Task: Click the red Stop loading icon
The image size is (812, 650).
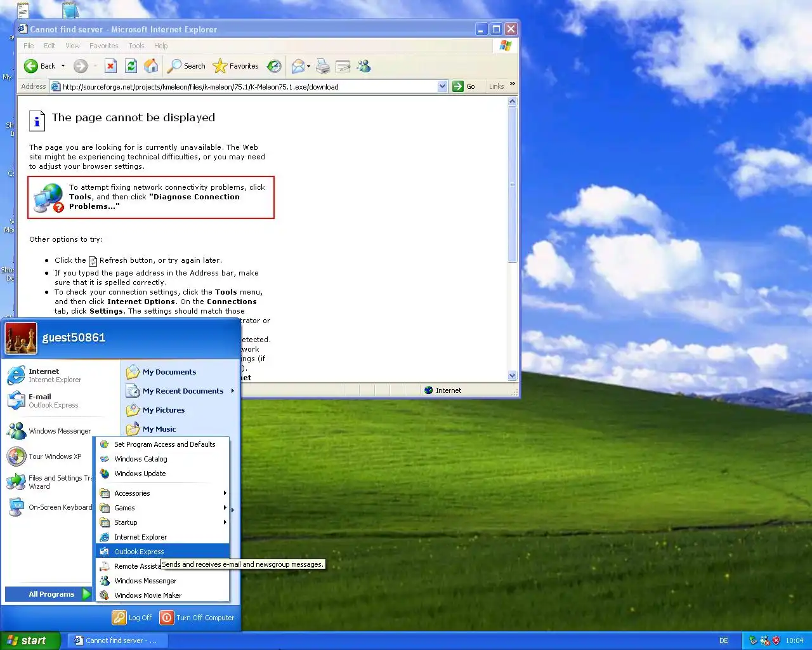Action: point(110,66)
